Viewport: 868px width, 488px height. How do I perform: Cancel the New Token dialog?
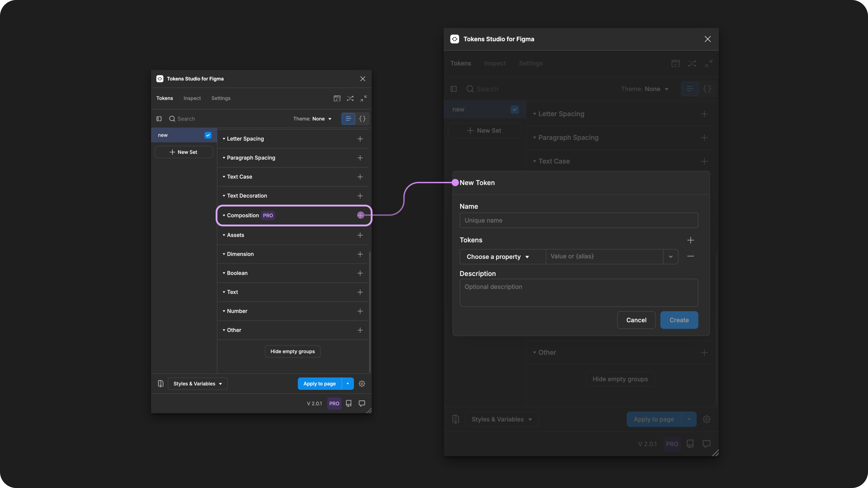pos(636,320)
